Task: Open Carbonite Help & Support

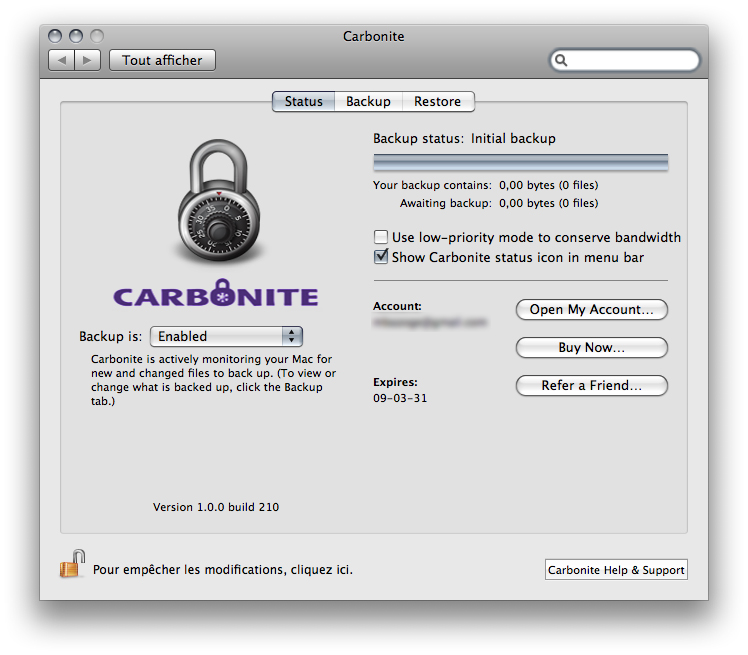Action: 616,570
